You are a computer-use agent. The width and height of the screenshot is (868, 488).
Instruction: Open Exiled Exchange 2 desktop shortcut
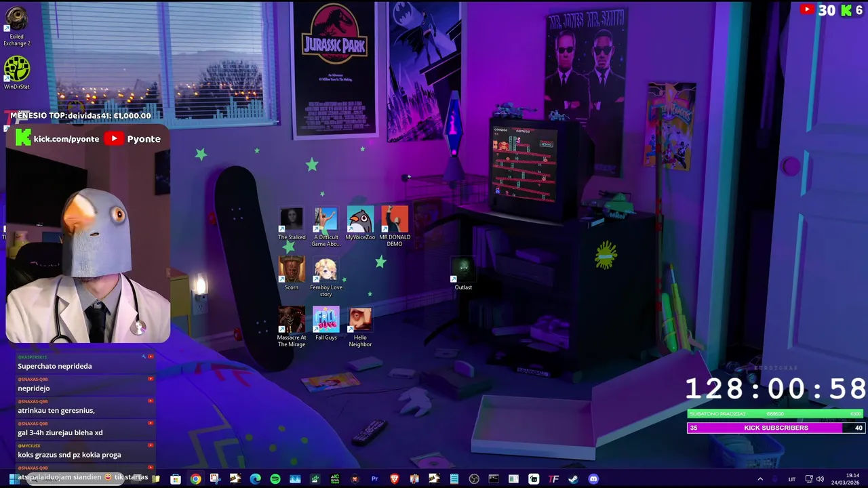(x=17, y=27)
